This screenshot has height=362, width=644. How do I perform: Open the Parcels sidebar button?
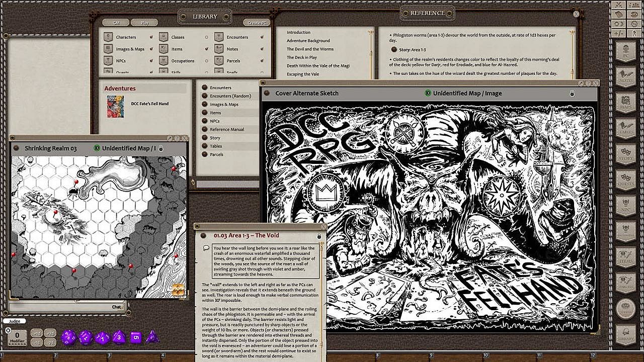pos(625,283)
